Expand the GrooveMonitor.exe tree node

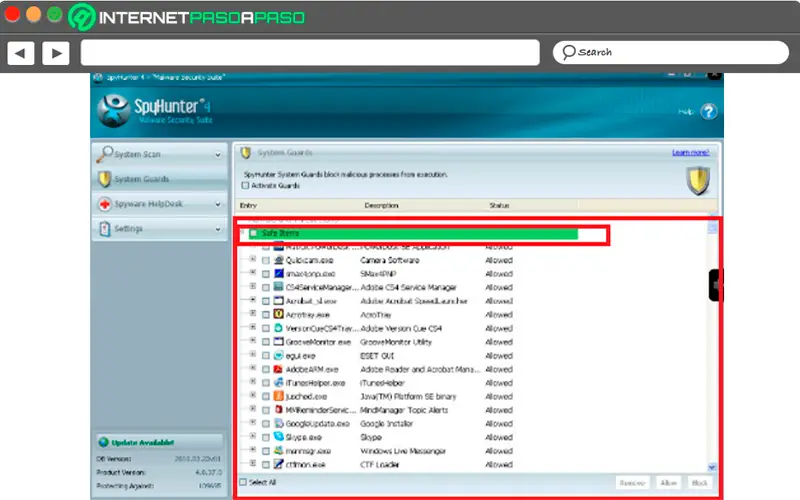(253, 340)
